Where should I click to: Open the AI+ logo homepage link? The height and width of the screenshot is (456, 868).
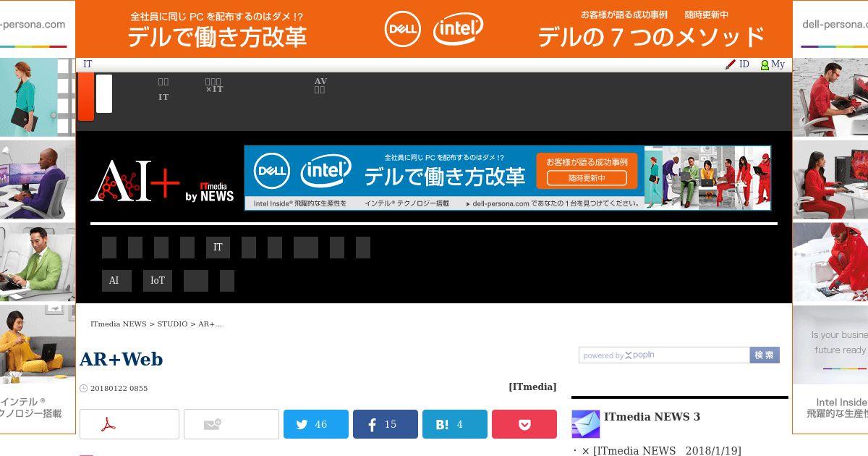[135, 180]
